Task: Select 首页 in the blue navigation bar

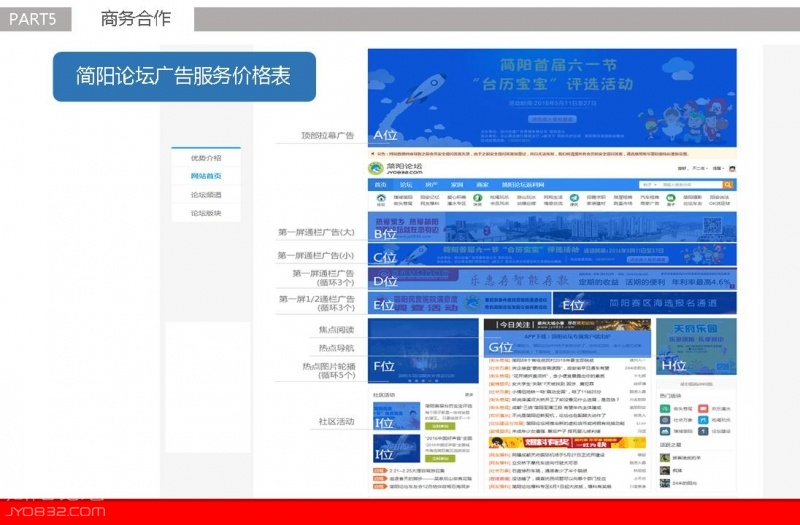Action: 381,185
